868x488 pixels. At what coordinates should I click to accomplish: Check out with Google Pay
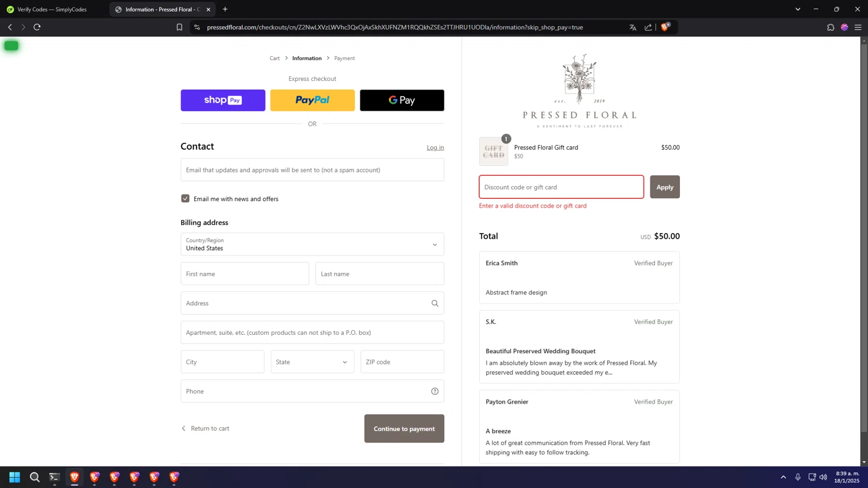(402, 100)
